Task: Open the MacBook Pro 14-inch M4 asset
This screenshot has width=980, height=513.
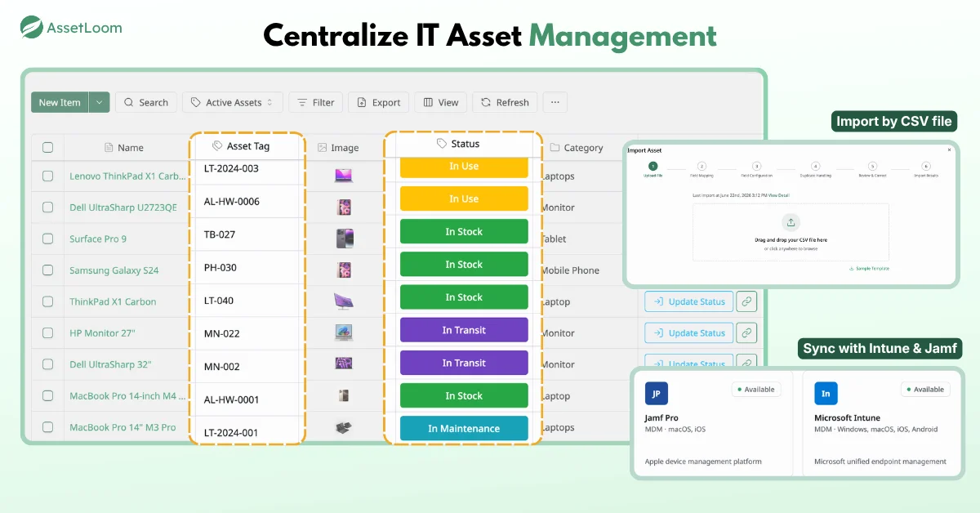Action: [127, 396]
